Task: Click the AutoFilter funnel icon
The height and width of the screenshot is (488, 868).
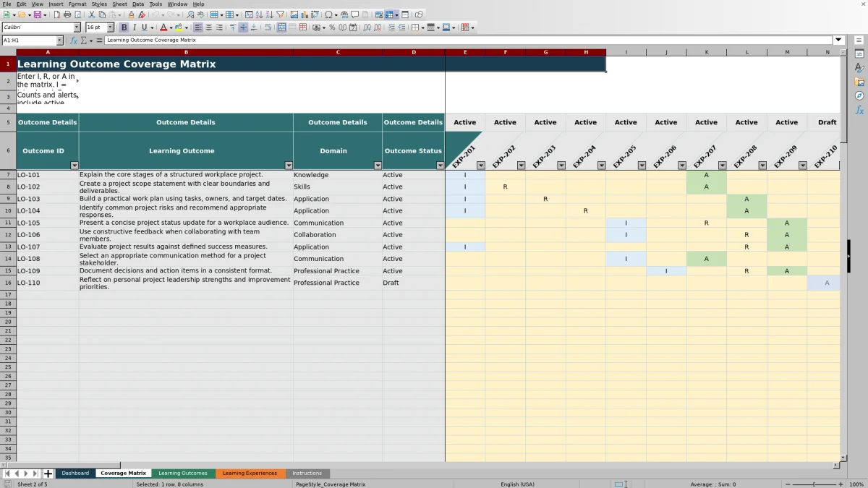Action: pos(280,14)
